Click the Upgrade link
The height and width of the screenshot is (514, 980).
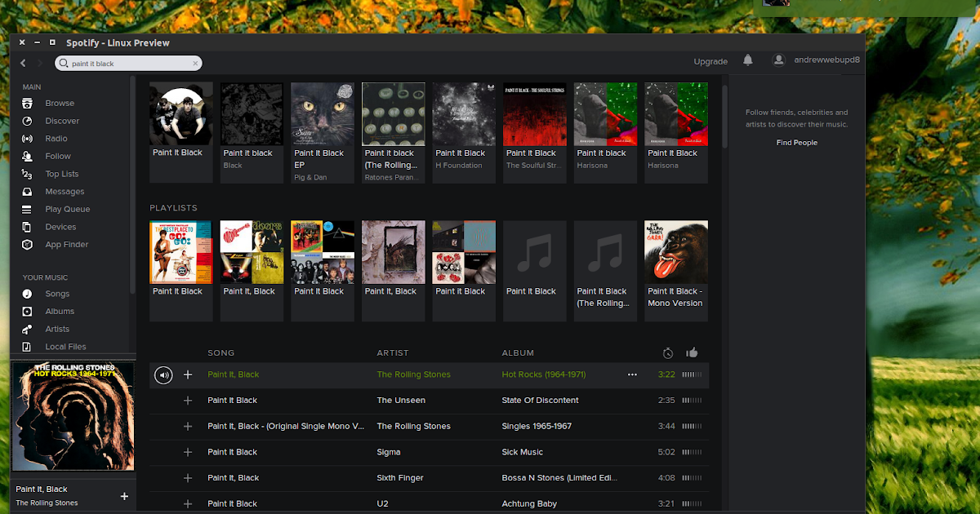tap(710, 60)
